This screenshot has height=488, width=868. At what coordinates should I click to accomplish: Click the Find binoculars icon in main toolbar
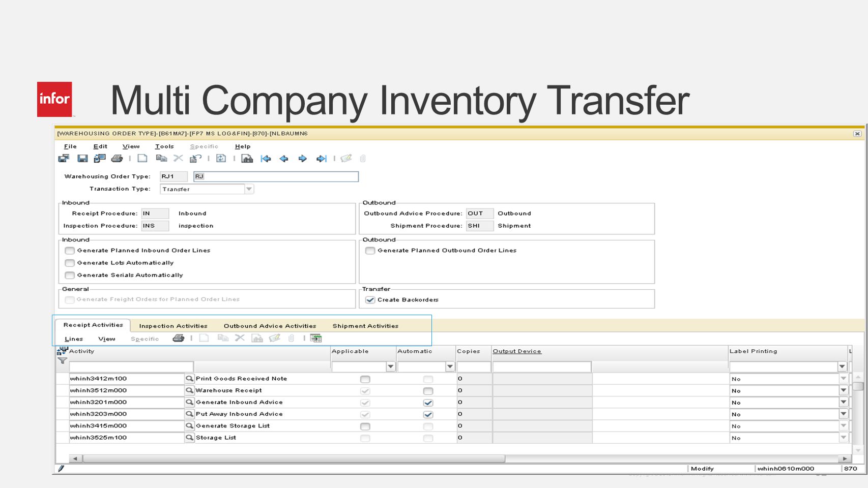[x=247, y=159]
